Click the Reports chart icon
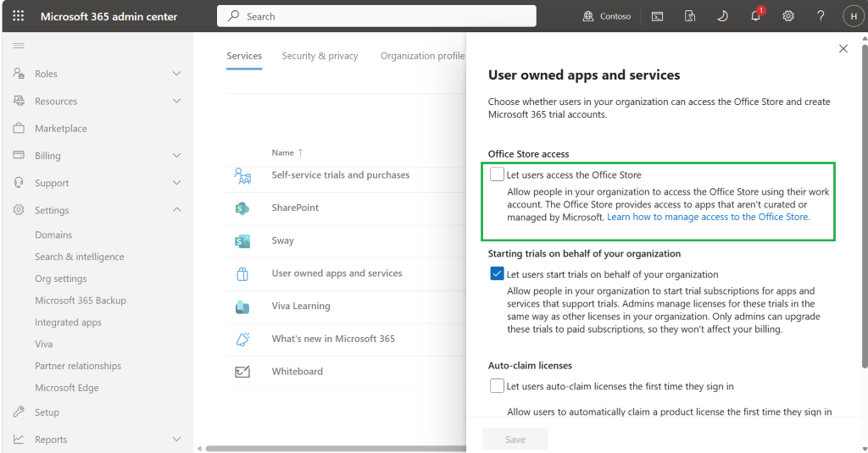 tap(19, 439)
